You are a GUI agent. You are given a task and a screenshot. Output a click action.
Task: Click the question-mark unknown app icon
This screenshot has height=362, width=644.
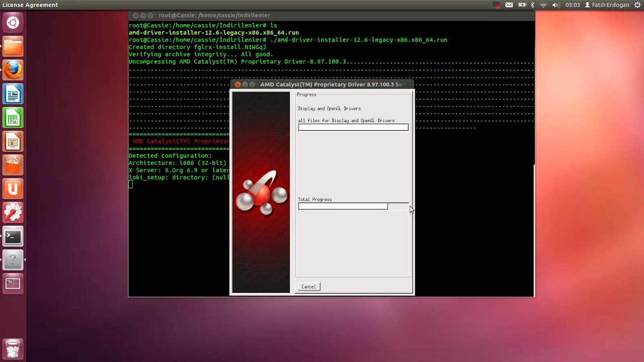(x=13, y=260)
